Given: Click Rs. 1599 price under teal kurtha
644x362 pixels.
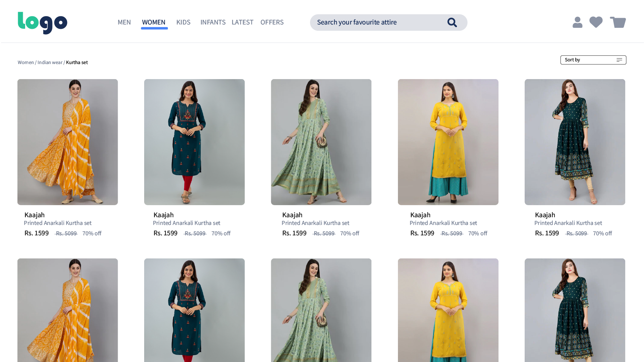Looking at the screenshot, I should (166, 233).
